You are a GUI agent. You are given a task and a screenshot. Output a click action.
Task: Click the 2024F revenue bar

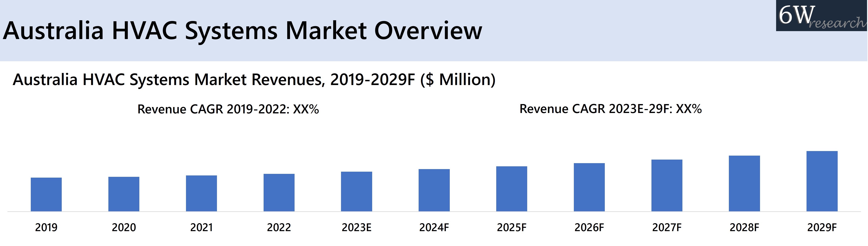coord(434,190)
